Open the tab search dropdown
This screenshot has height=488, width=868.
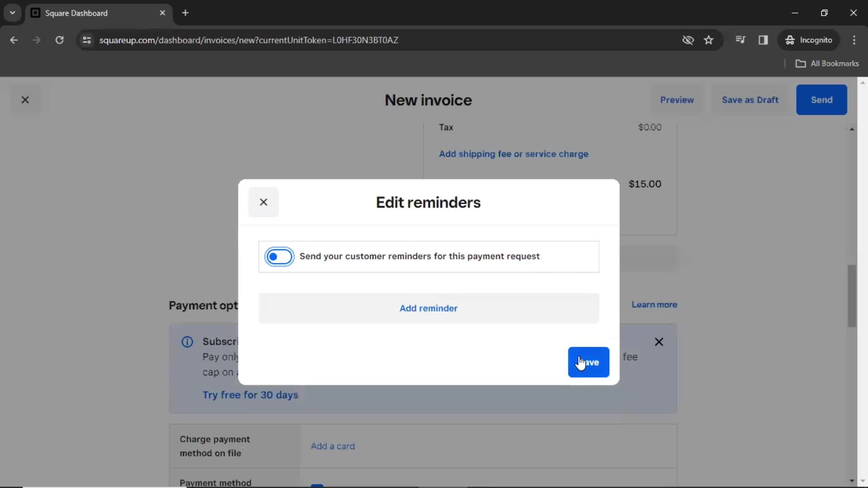click(13, 13)
